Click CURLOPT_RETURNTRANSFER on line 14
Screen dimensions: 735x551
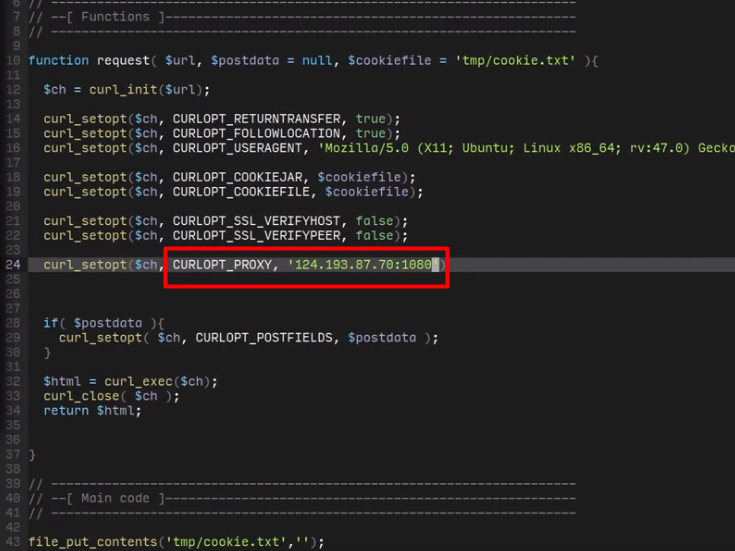tap(256, 119)
